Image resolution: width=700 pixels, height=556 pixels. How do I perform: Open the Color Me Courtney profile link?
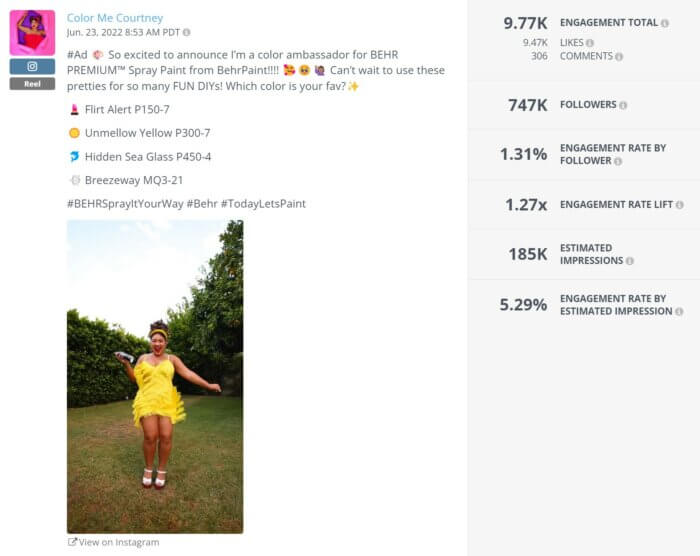(x=115, y=18)
